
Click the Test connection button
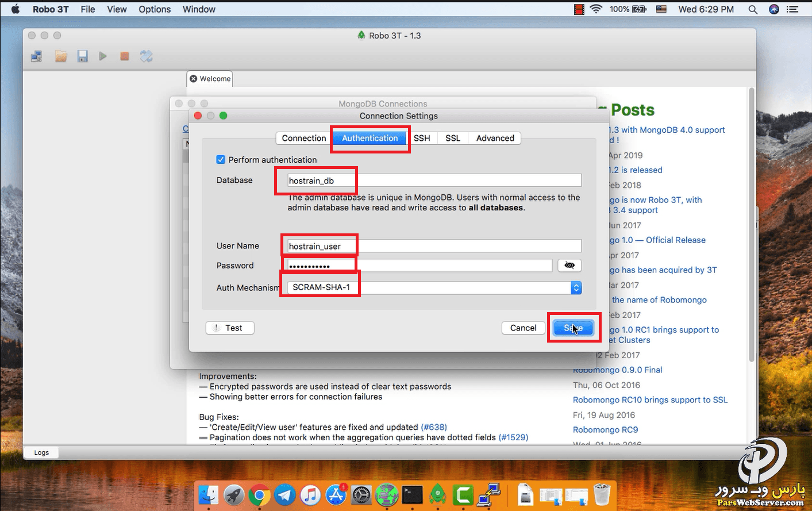click(x=230, y=328)
